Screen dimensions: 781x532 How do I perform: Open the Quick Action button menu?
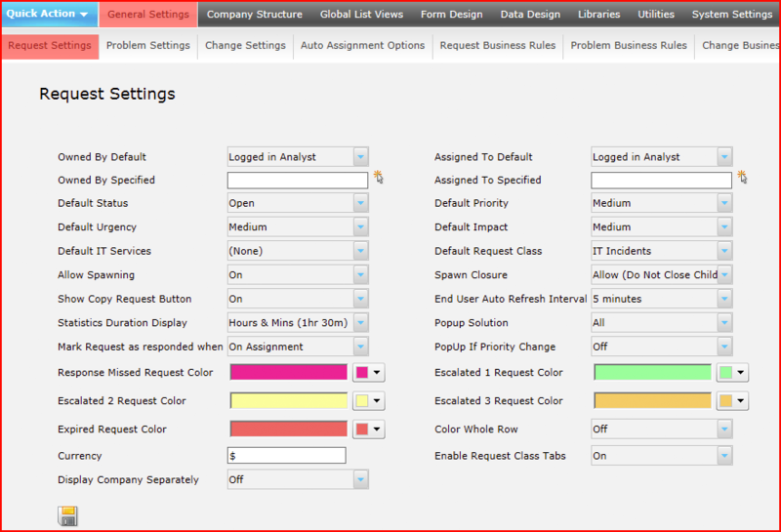[47, 14]
